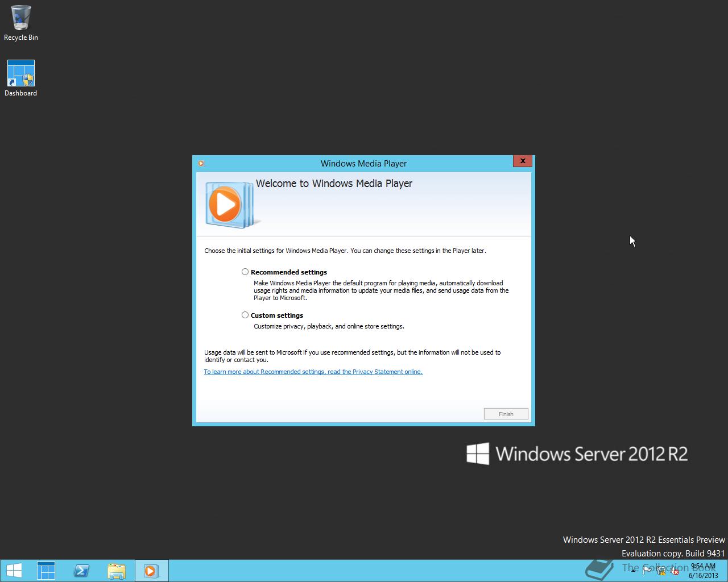Click the Media Player title bar icon

[x=201, y=163]
